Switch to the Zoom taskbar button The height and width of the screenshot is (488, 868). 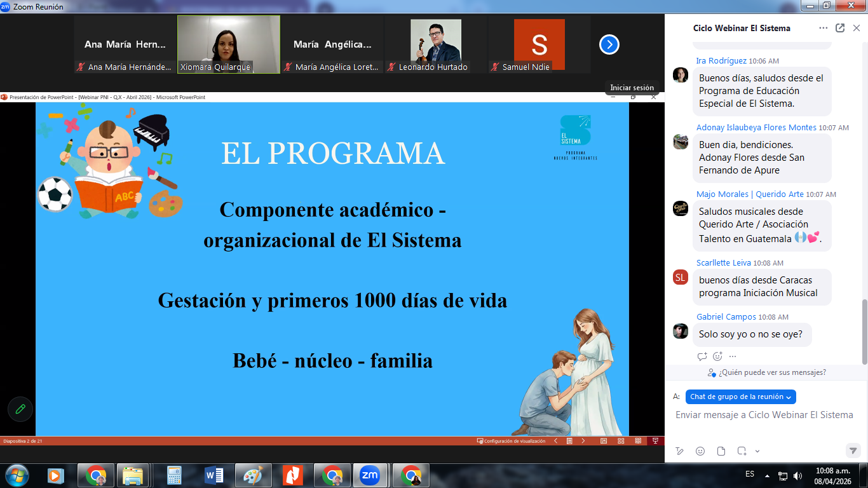tap(370, 475)
